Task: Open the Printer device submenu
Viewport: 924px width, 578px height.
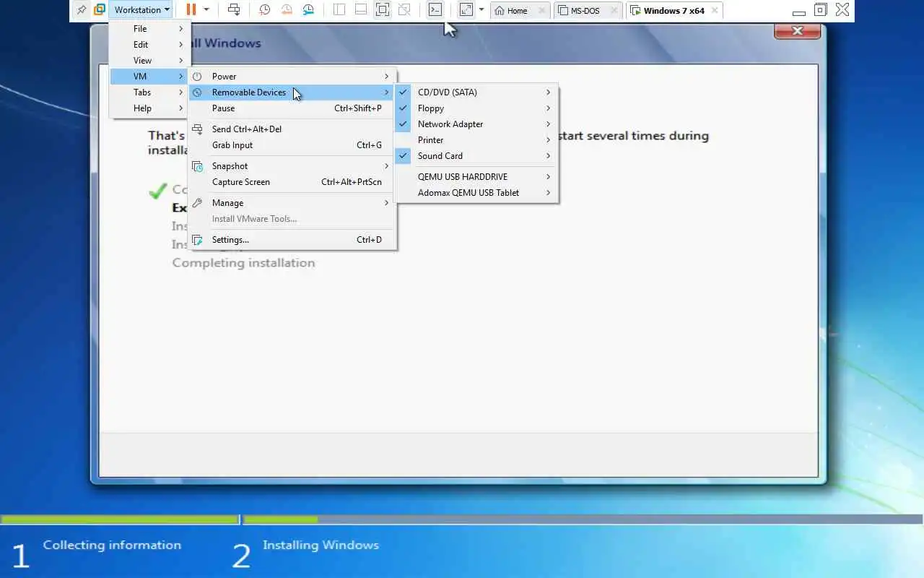Action: [476, 140]
